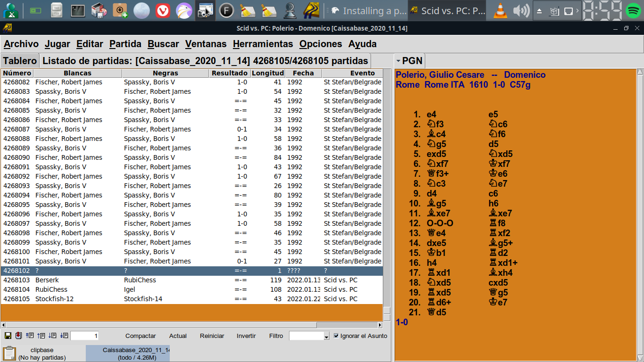Image resolution: width=644 pixels, height=362 pixels.
Task: Select the highlighted game row 4268102
Action: click(x=191, y=271)
